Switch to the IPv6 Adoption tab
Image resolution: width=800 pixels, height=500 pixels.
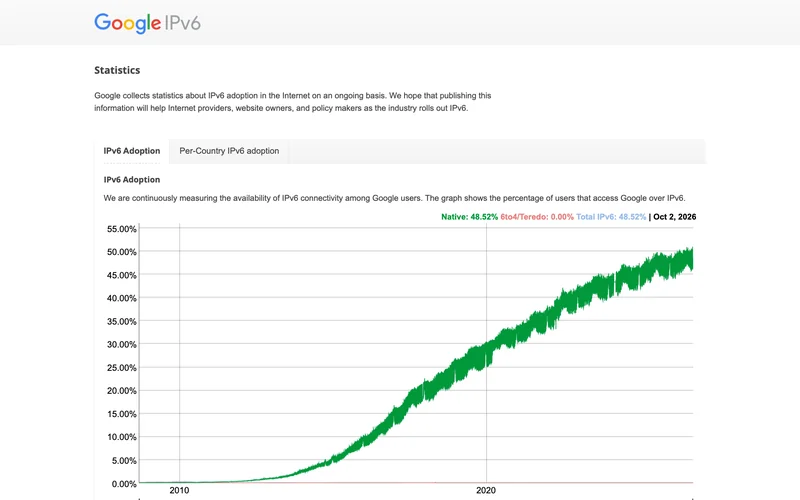132,151
